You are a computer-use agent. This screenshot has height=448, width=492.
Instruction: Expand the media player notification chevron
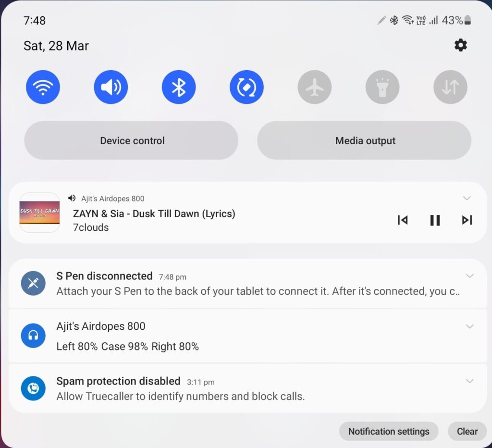coord(467,198)
